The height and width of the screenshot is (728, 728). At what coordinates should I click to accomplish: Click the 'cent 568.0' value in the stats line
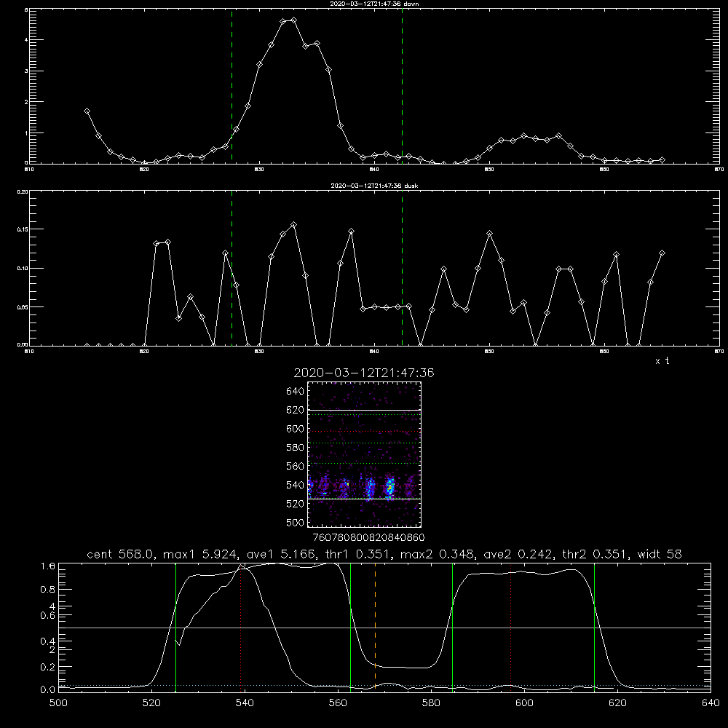click(x=122, y=554)
